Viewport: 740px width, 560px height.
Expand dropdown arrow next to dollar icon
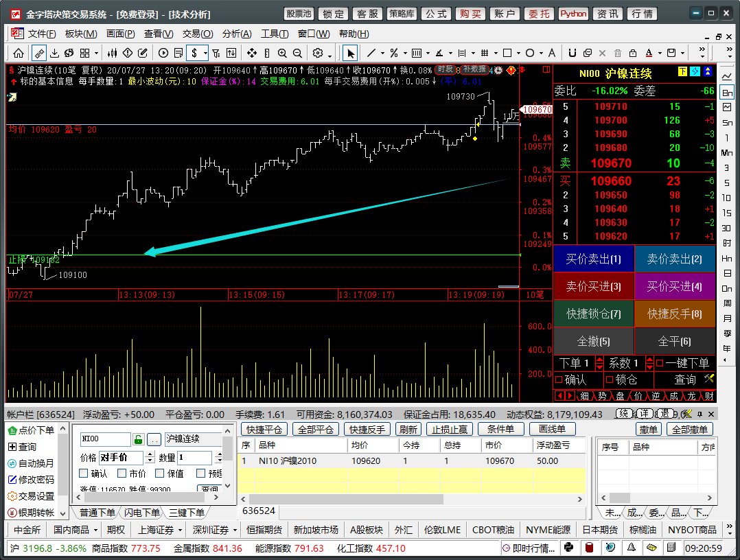tap(206, 54)
